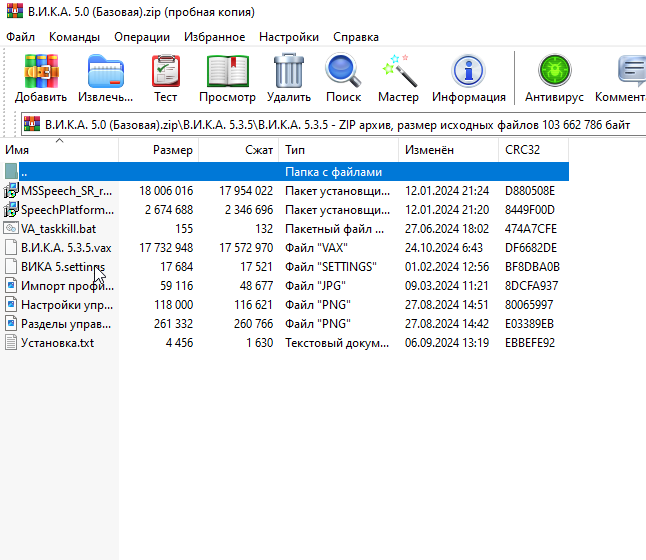Click the Установка.txt document icon
Viewport: 646px width, 560px height.
[x=11, y=342]
